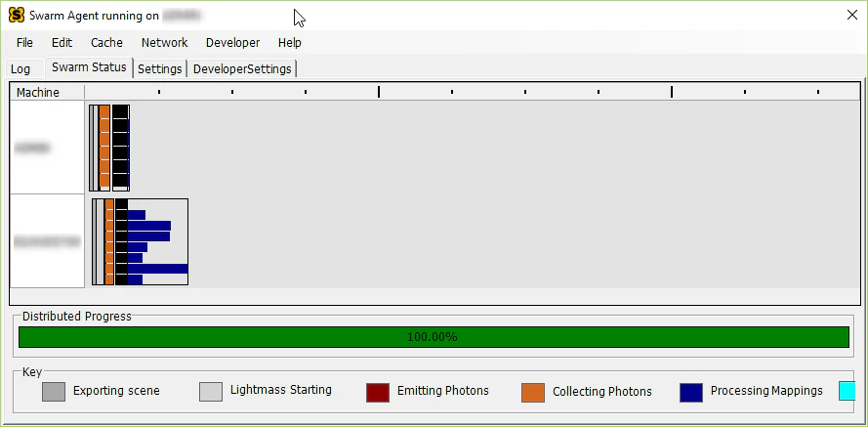Click the Collecting Photons key label

tap(602, 392)
